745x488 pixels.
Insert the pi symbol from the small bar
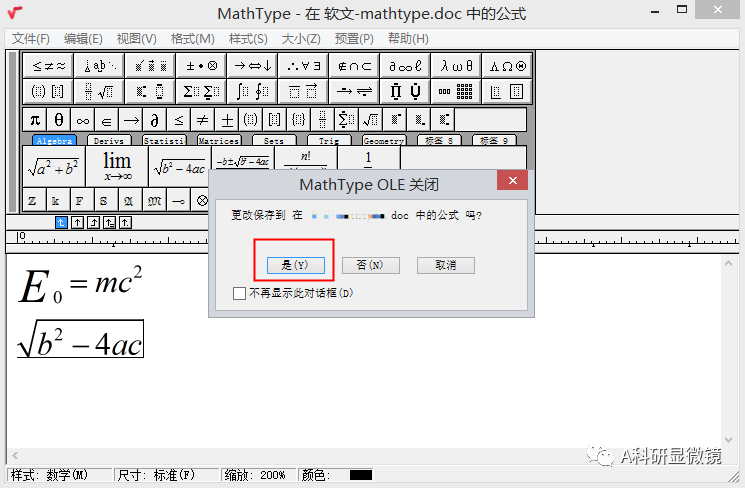pos(36,120)
